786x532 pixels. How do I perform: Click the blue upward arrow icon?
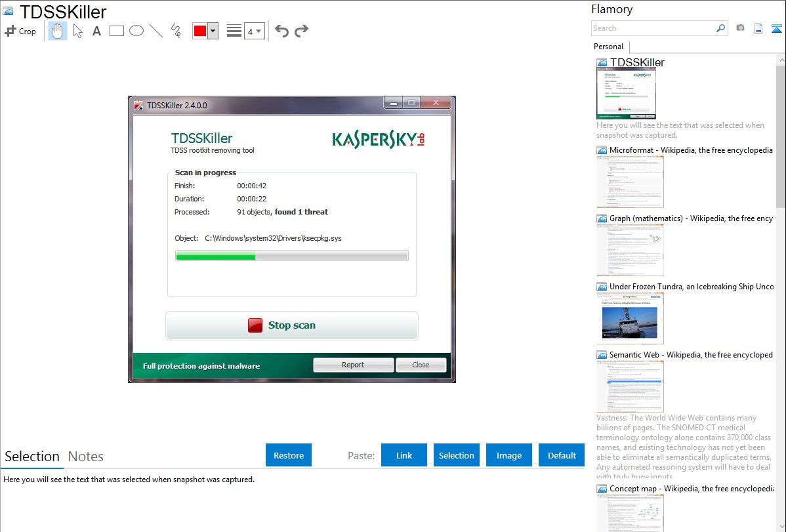[x=776, y=28]
